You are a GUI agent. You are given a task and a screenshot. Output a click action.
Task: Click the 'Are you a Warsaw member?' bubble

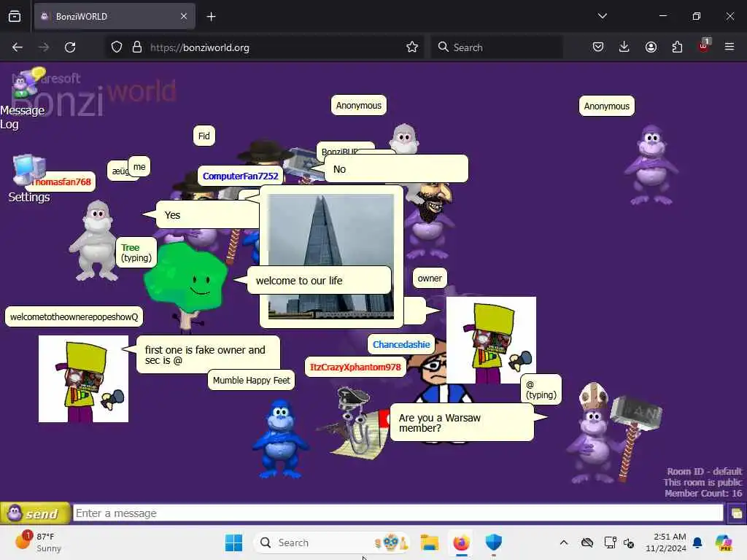(x=461, y=422)
